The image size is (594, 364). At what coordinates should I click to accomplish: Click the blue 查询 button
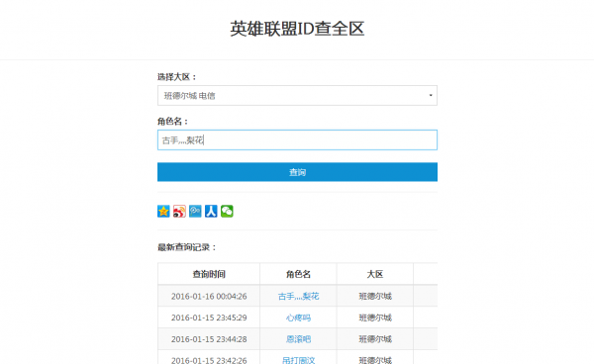[297, 172]
